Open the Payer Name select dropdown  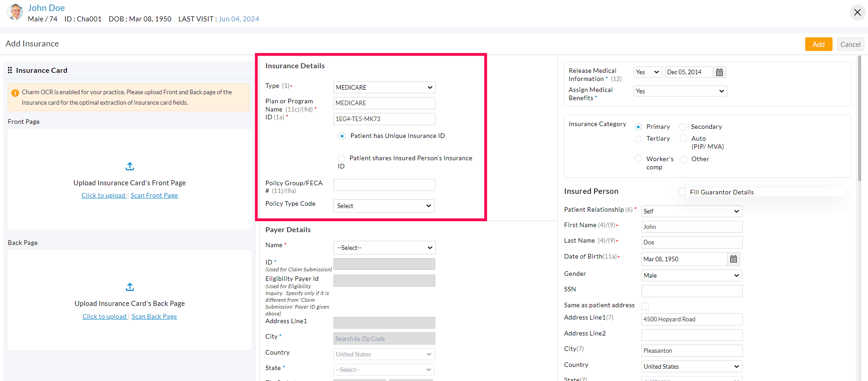[384, 248]
